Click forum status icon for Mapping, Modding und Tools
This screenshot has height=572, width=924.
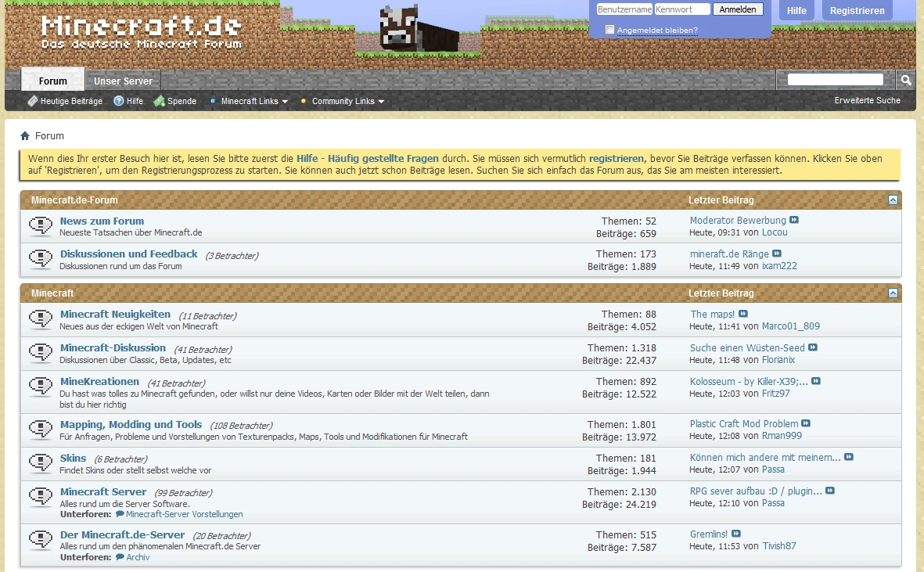(41, 429)
